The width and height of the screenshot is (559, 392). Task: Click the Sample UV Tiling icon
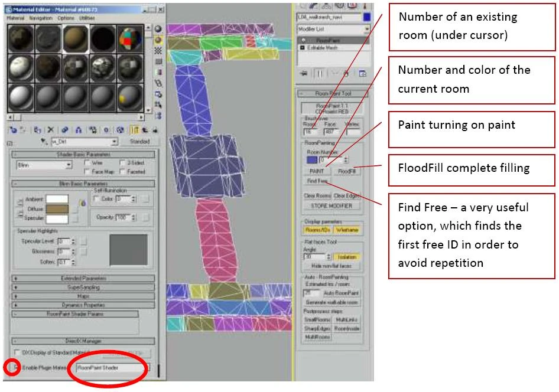click(x=158, y=61)
